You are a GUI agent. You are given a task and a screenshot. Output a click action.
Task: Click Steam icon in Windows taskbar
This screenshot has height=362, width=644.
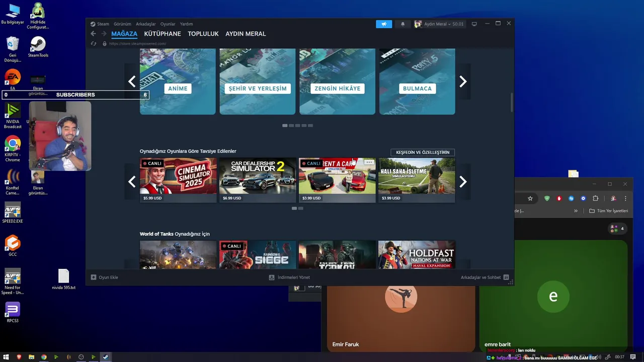click(x=105, y=357)
